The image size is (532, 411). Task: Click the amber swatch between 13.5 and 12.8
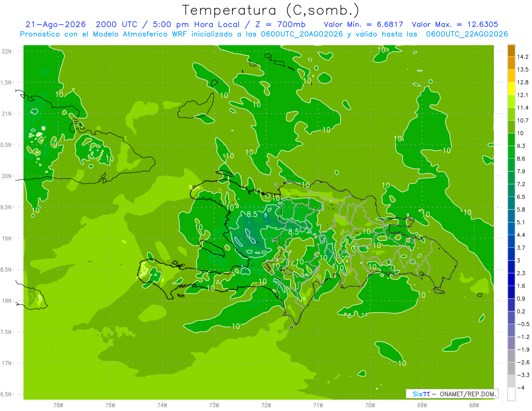pos(511,76)
